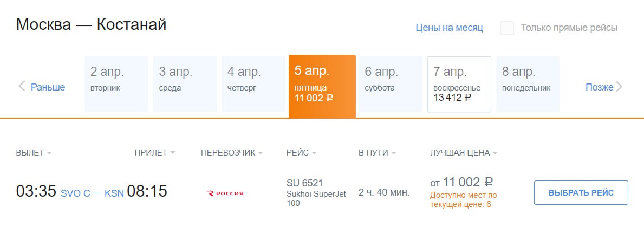Sort by В пути duration
The image size is (644, 226).
pyautogui.click(x=377, y=153)
